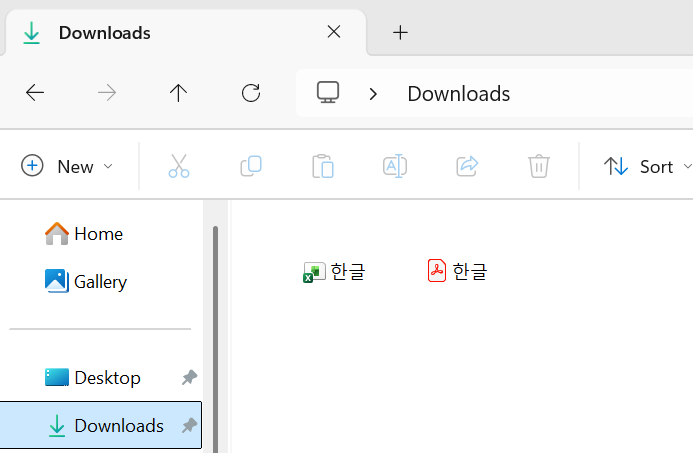Add a new File Explorer tab

400,32
